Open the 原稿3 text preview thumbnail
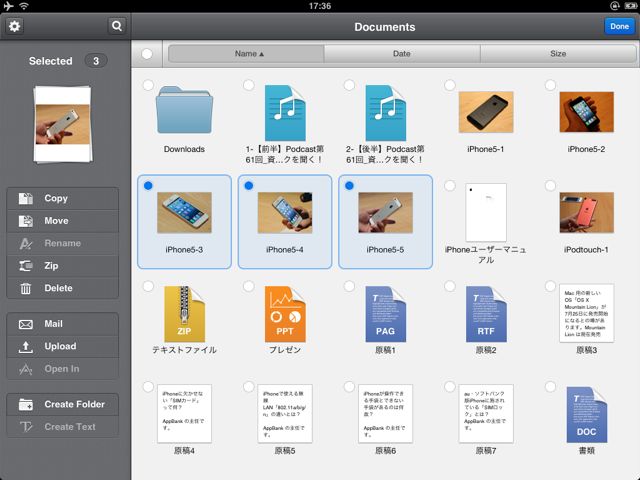The image size is (640, 480). pos(587,313)
